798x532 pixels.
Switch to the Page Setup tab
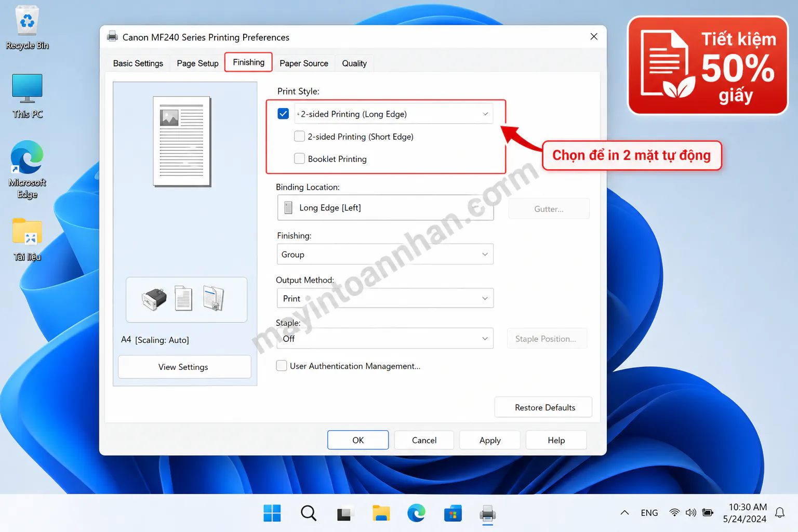197,63
